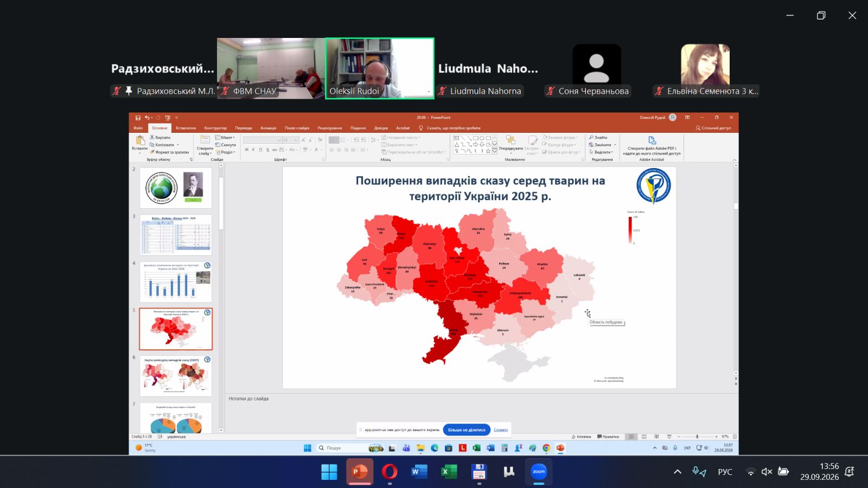Open the Вставлення (Insert) ribbon tab

[186, 128]
